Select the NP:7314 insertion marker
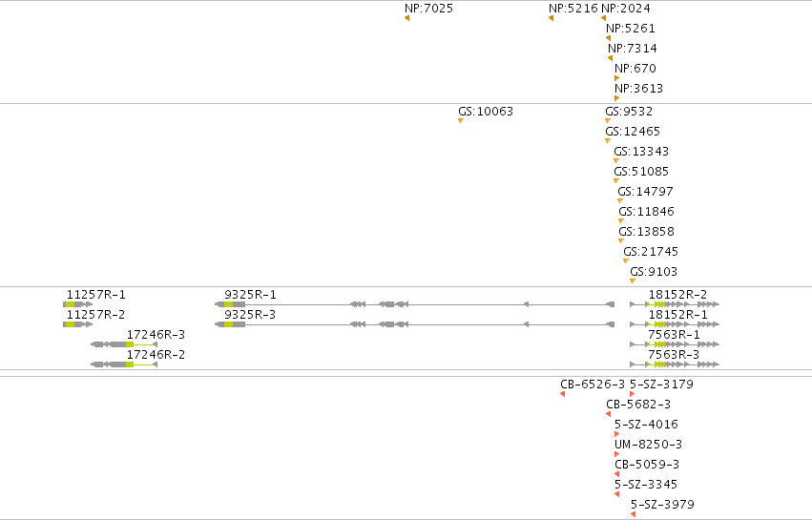 point(610,58)
